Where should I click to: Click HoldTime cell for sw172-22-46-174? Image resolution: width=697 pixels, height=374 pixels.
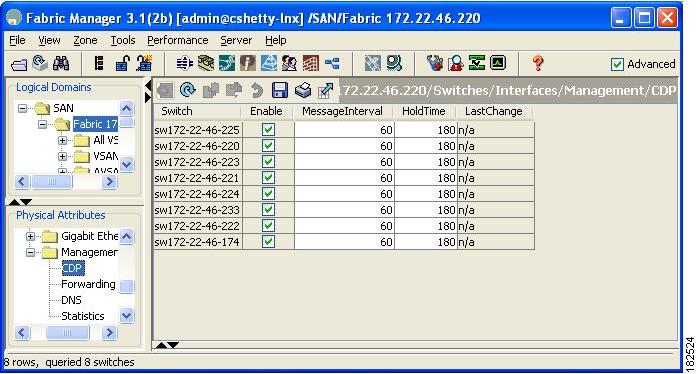click(x=425, y=242)
